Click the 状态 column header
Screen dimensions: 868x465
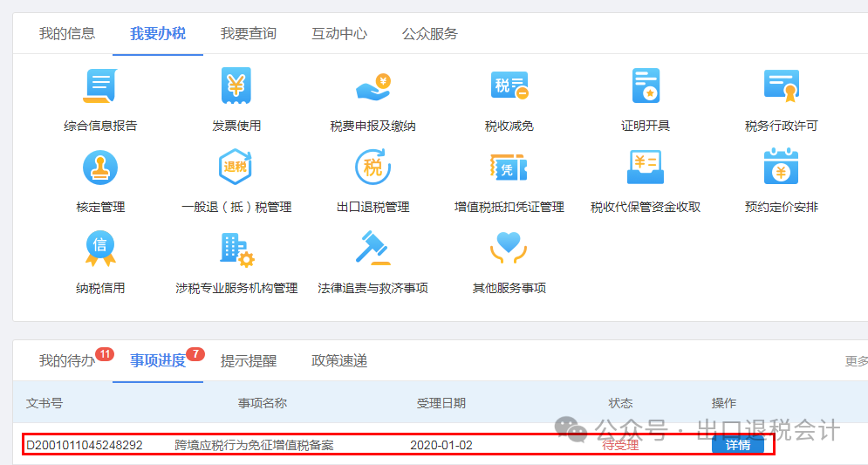(620, 403)
